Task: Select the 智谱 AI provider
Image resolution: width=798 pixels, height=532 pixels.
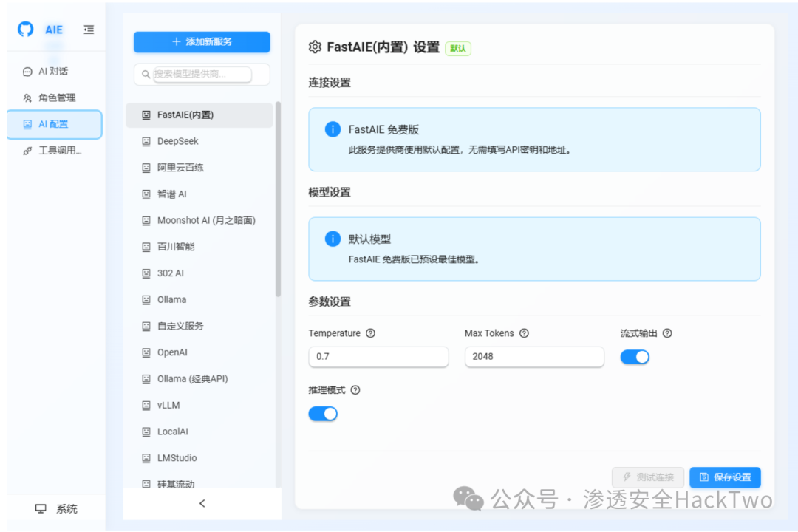Action: (170, 194)
